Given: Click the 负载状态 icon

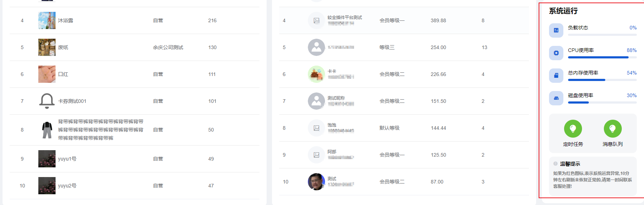Looking at the screenshot, I should pyautogui.click(x=556, y=30).
